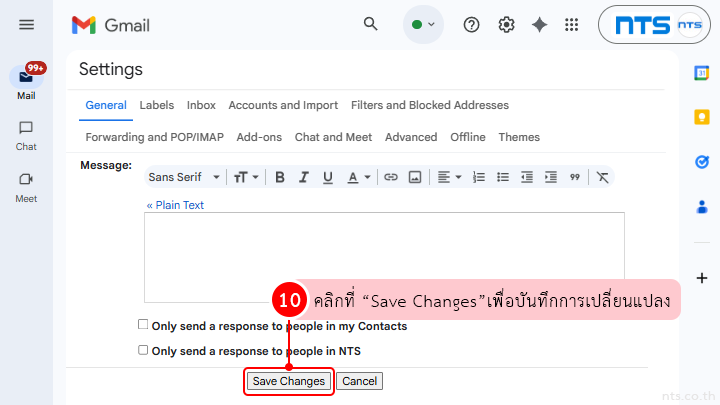720x405 pixels.
Task: Open the text color picker
Action: click(359, 177)
